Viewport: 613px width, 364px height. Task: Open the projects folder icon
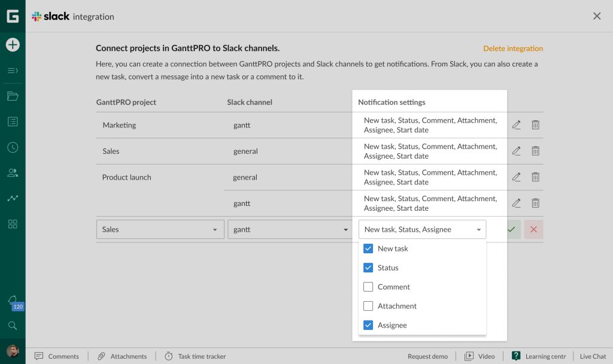click(13, 96)
